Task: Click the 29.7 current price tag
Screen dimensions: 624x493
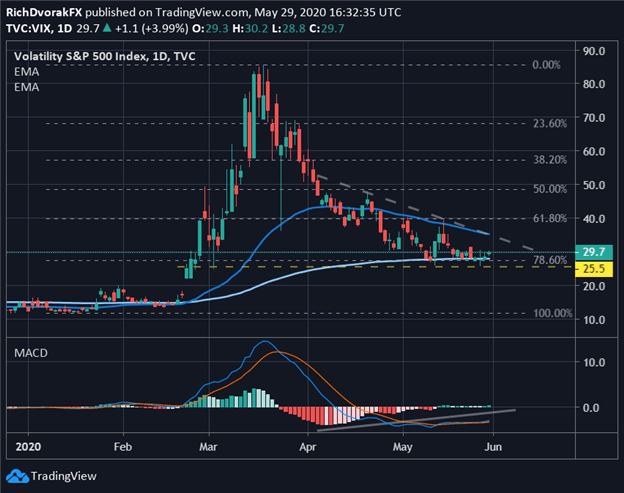Action: [x=594, y=252]
